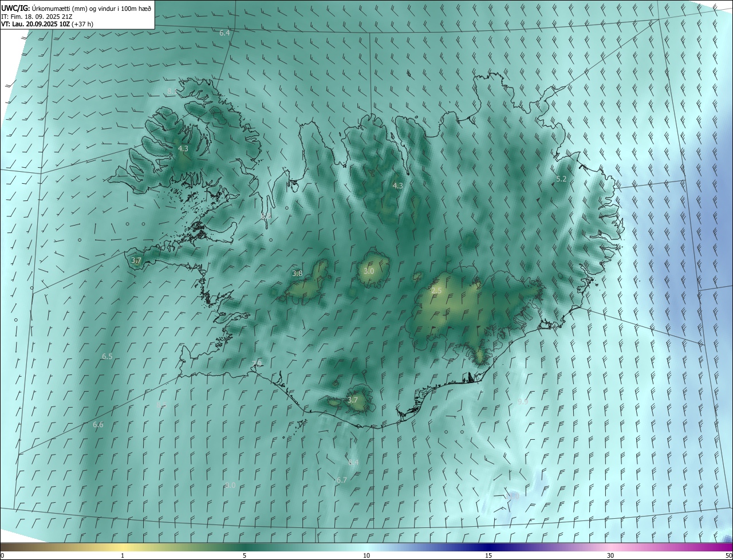Viewport: 733px width, 560px height.
Task: Click the 6.5 value label over the western sea
Action: pos(107,356)
